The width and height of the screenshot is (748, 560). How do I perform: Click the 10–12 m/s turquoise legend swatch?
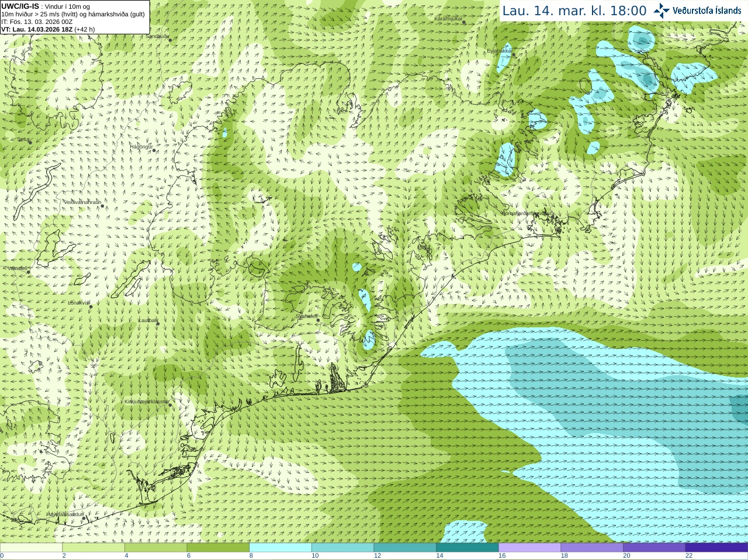point(342,548)
